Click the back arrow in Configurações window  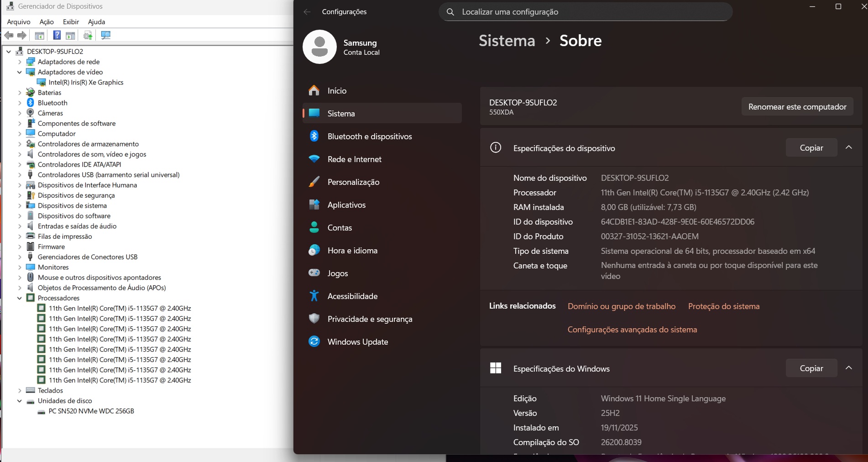307,12
